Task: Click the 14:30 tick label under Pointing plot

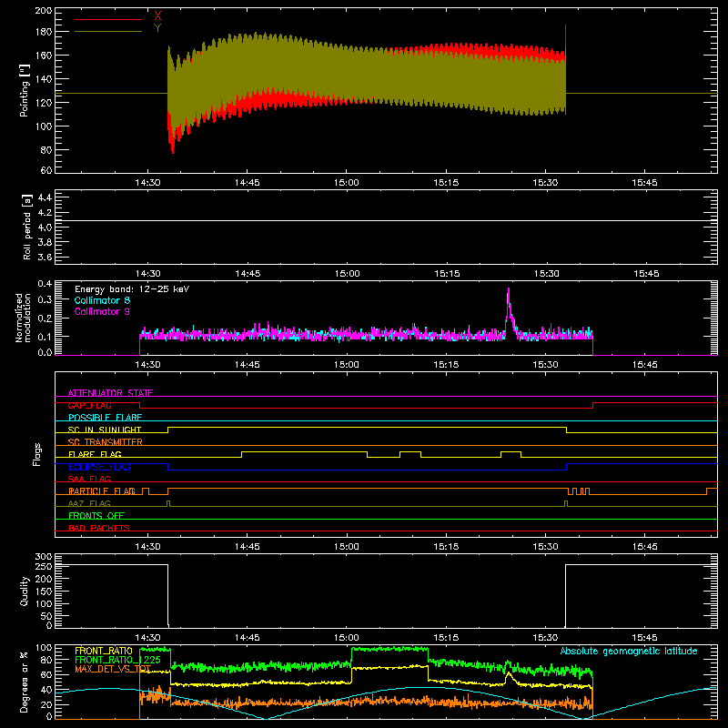Action: coord(147,183)
